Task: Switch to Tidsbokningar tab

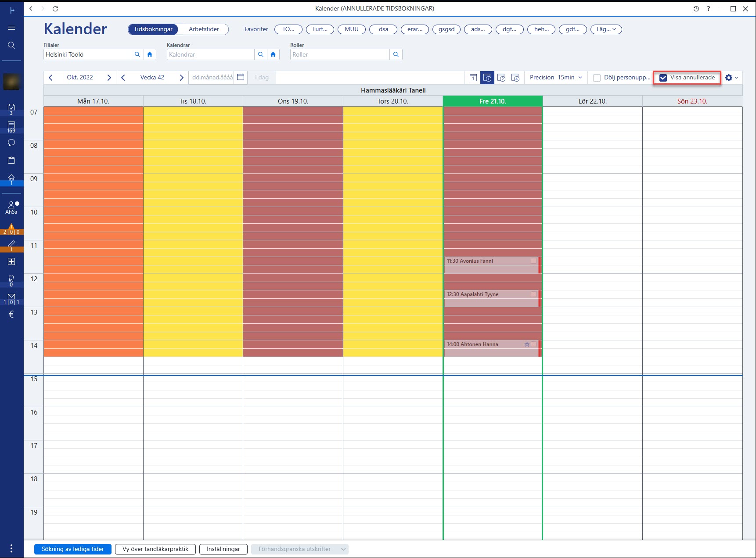Action: coord(153,29)
